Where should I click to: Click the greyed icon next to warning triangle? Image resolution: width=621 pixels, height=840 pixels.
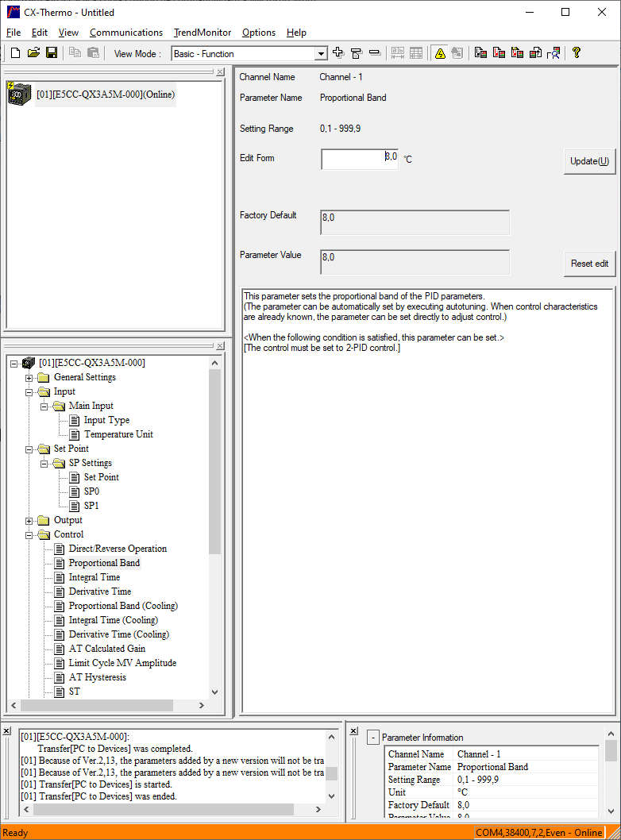457,53
